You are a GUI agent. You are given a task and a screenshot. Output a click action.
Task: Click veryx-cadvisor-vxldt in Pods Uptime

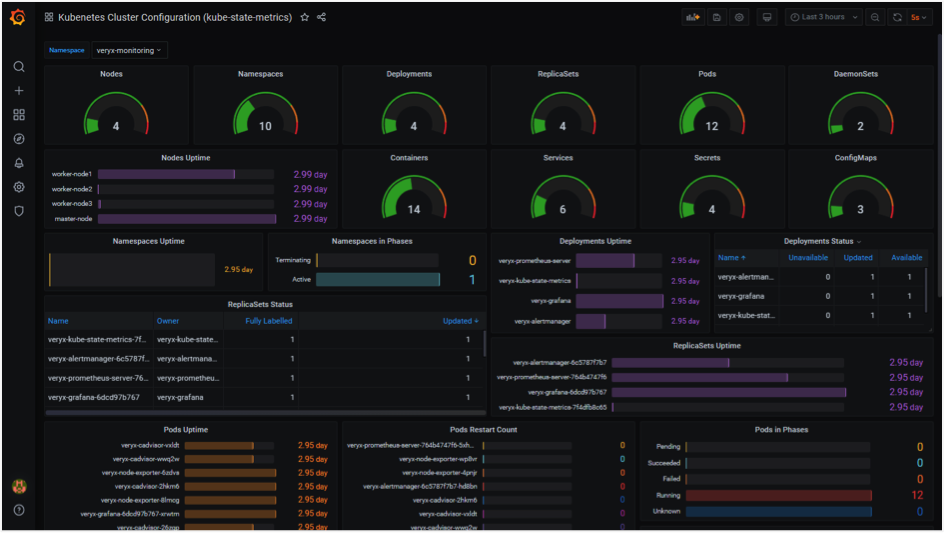[x=150, y=446]
